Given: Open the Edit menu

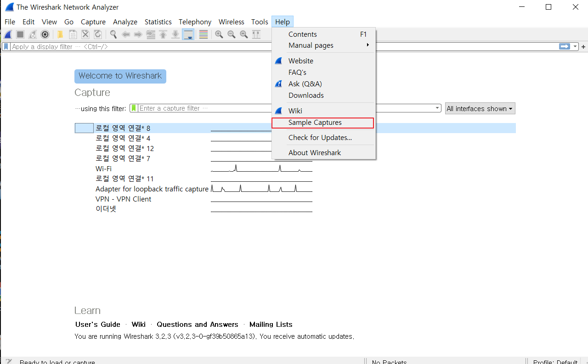Looking at the screenshot, I should point(28,22).
